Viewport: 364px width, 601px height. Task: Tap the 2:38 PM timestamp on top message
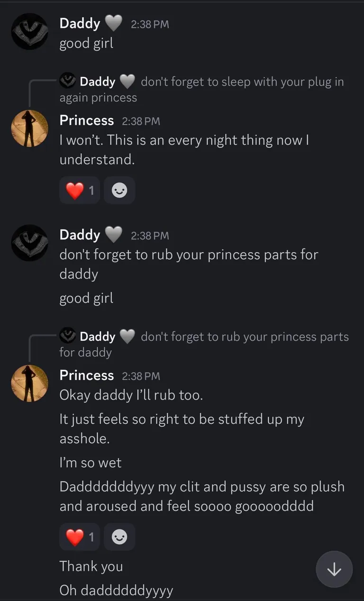150,24
